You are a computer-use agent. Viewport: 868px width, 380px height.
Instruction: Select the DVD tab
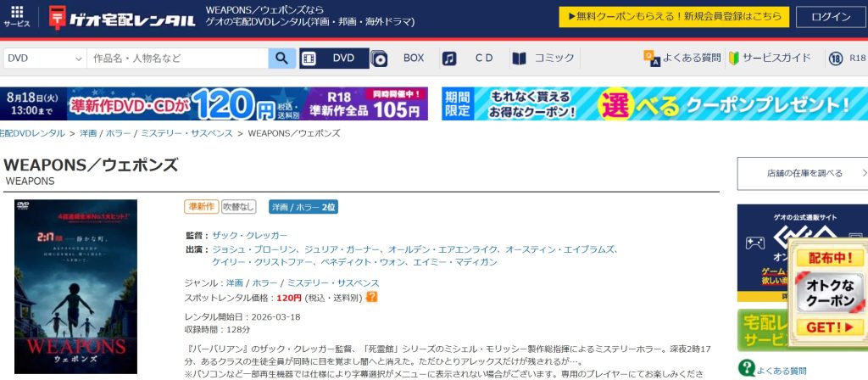click(334, 59)
